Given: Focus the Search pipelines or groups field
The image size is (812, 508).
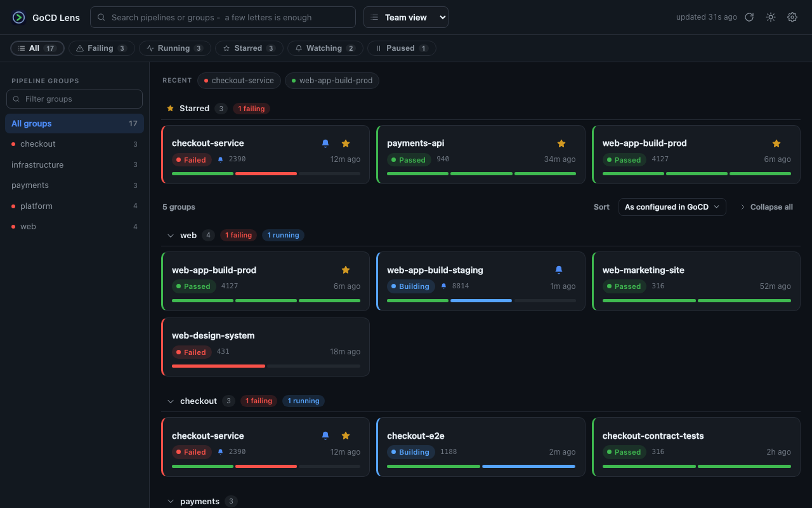Looking at the screenshot, I should point(223,17).
